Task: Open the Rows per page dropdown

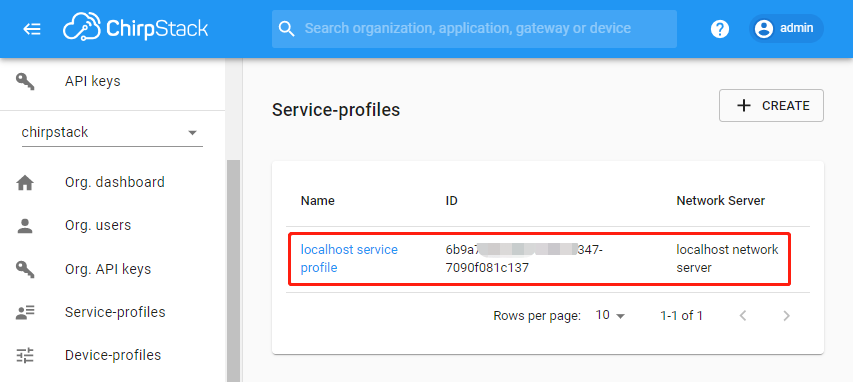Action: (x=610, y=315)
